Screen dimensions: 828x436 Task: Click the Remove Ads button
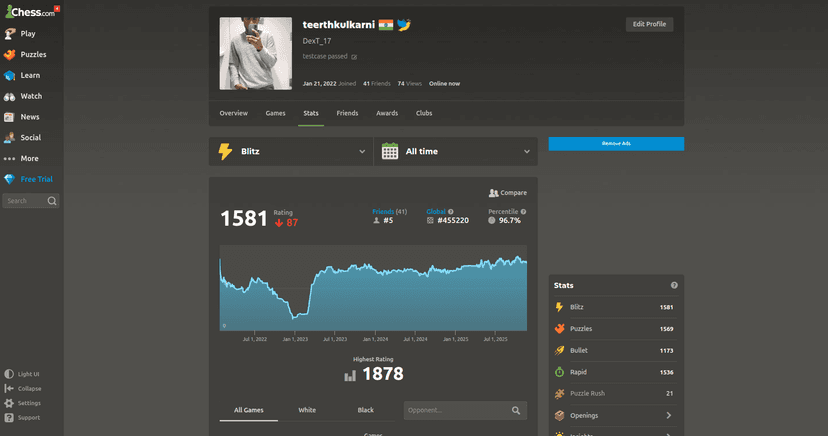pos(616,144)
